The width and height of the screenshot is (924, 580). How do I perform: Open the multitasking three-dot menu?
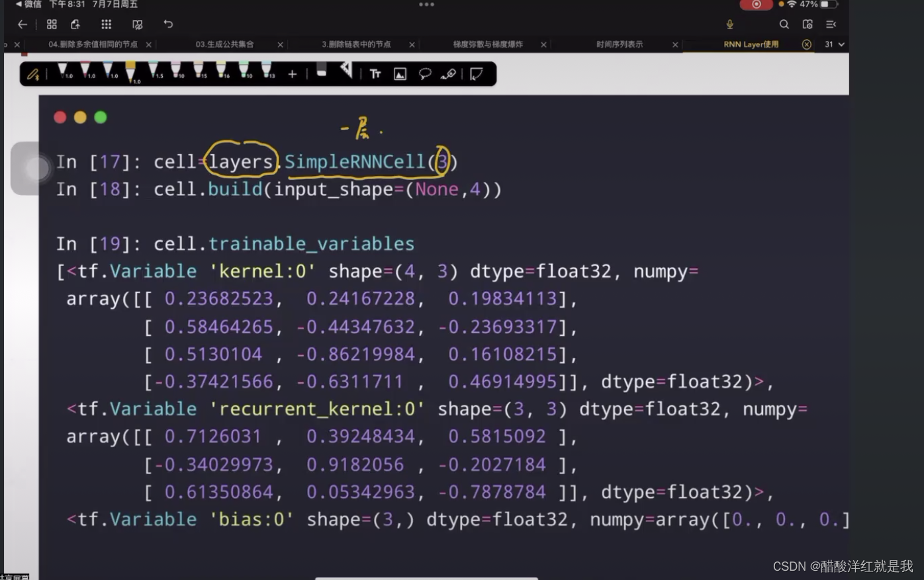coord(426,5)
